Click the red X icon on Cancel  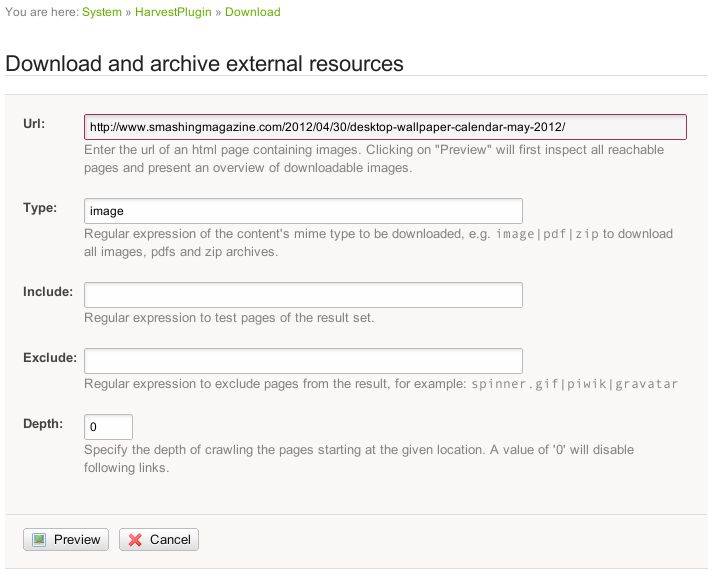pos(135,540)
